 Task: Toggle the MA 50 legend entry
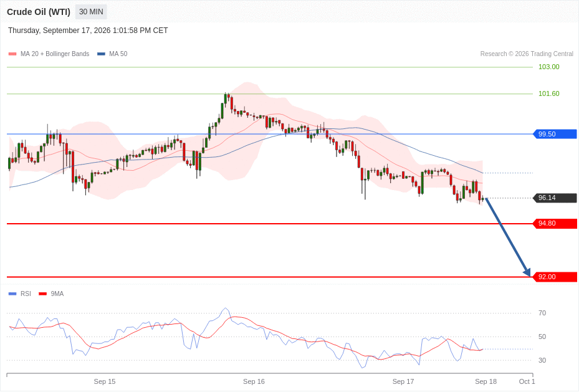(112, 54)
